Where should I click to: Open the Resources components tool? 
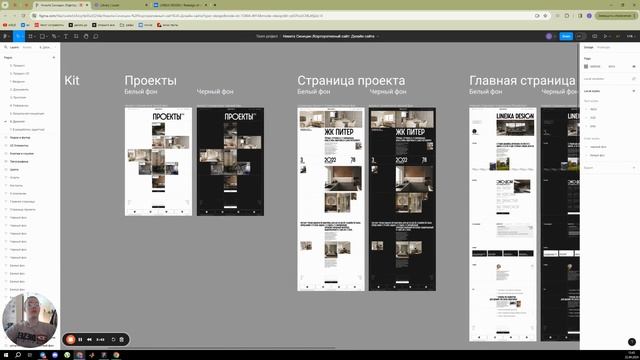click(x=76, y=36)
